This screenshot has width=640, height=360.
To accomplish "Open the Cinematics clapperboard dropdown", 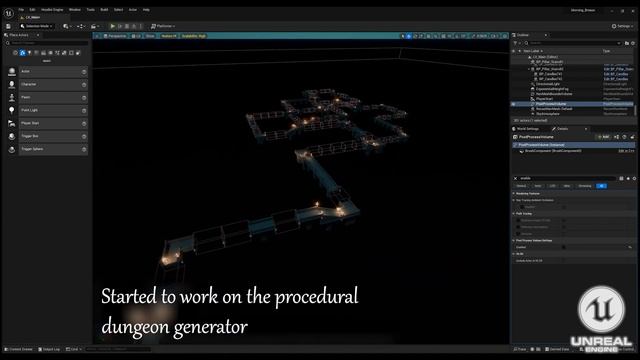I will (94, 26).
